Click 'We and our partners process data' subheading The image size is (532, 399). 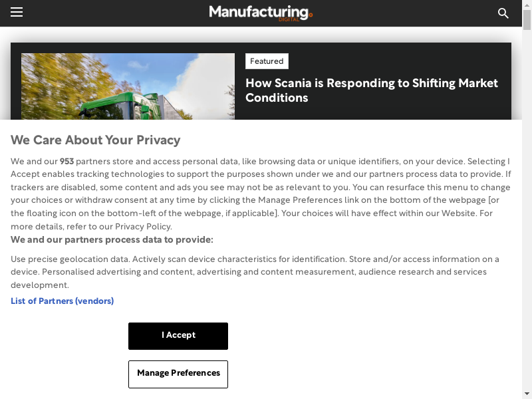click(x=112, y=240)
